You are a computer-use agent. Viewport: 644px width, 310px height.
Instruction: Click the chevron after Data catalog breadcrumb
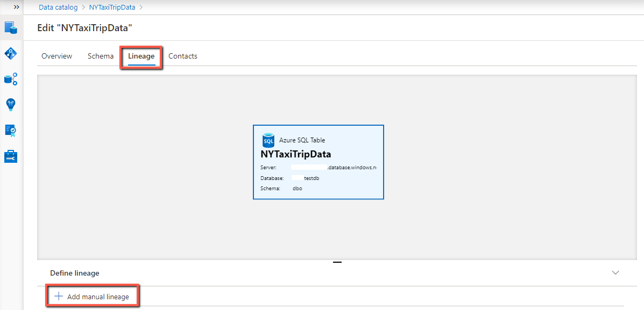tap(82, 7)
